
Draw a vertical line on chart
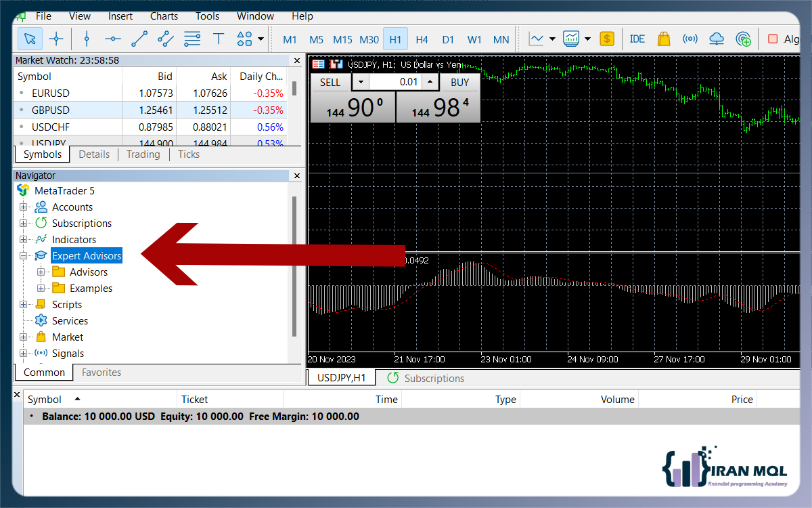(86, 39)
